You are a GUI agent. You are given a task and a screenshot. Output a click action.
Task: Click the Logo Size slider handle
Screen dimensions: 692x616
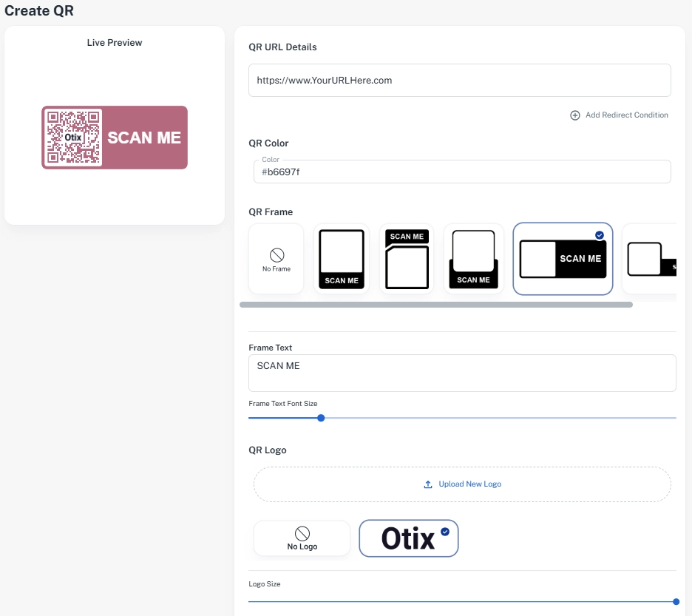[676, 601]
